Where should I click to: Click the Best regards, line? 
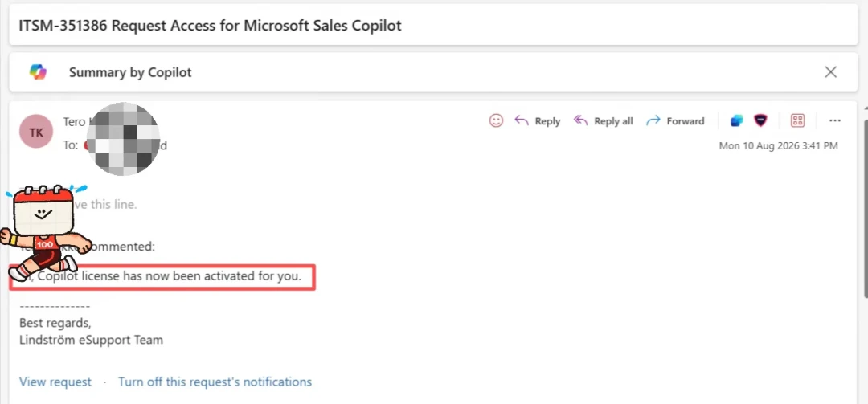pos(55,323)
